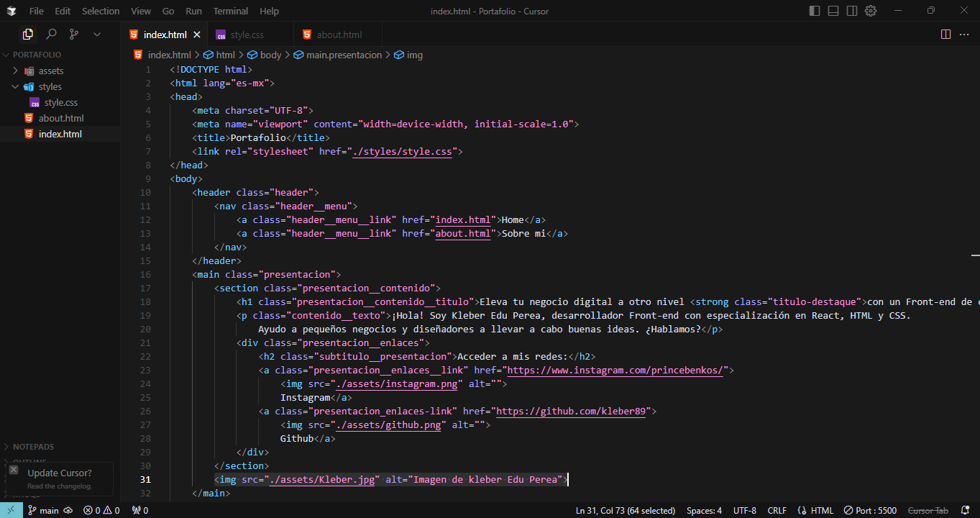Viewport: 980px width, 518px height.
Task: Open the Edit menu
Action: tap(63, 11)
